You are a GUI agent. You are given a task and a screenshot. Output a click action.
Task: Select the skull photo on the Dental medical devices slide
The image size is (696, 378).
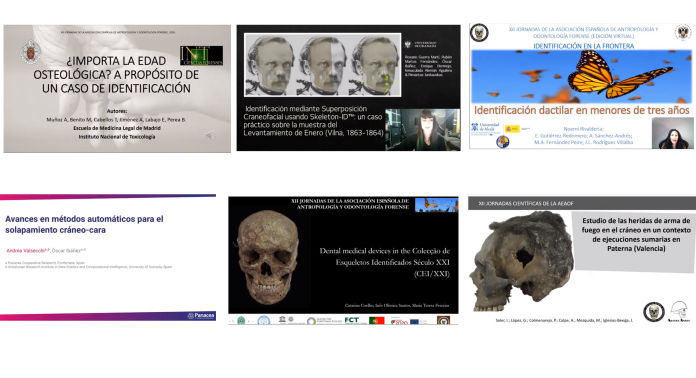(268, 257)
